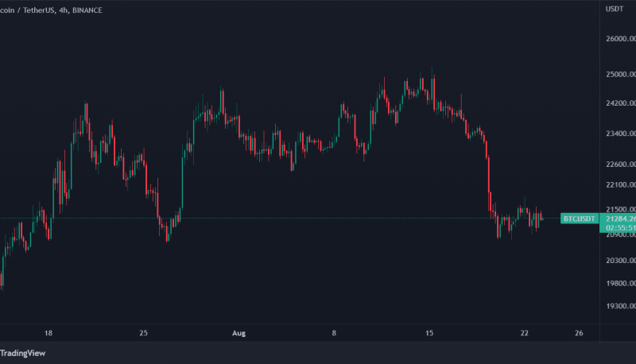Click the 02:55:51 candle countdown timer
The image size is (636, 364).
[621, 227]
